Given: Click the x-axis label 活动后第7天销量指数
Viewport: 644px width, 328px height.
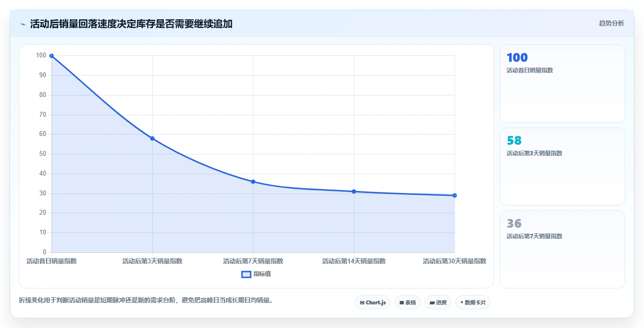Looking at the screenshot, I should (253, 261).
